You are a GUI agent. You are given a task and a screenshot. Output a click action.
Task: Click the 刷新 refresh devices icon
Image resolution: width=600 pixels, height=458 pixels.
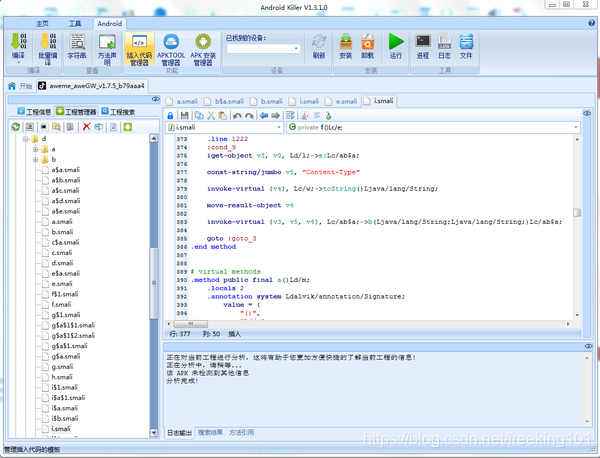[319, 42]
